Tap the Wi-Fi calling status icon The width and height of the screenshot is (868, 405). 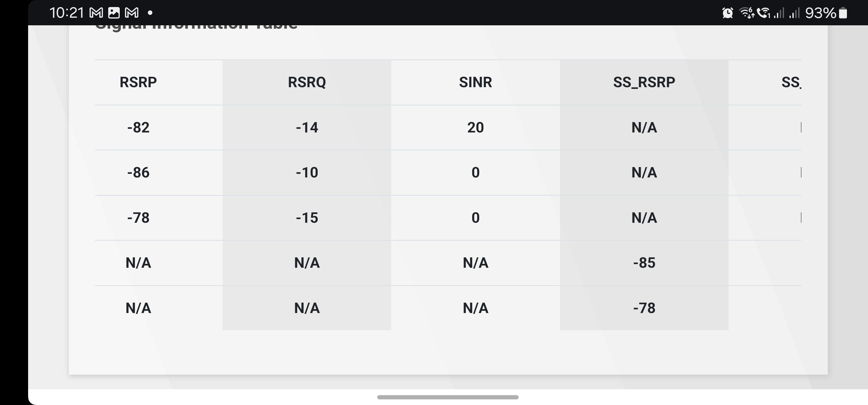click(763, 13)
